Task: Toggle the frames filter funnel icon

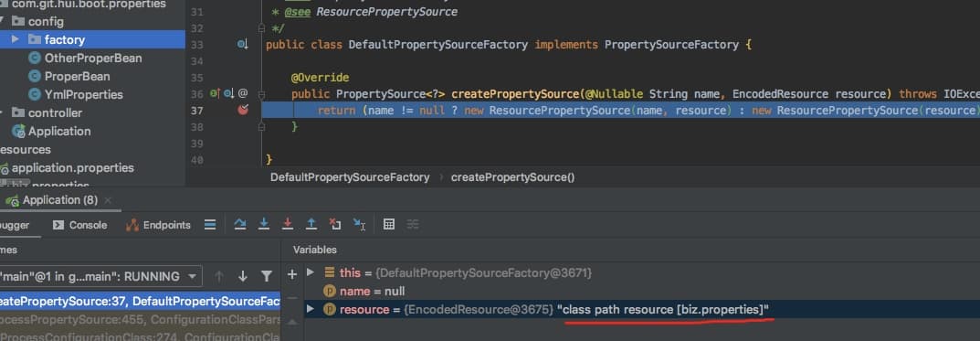Action: [267, 276]
